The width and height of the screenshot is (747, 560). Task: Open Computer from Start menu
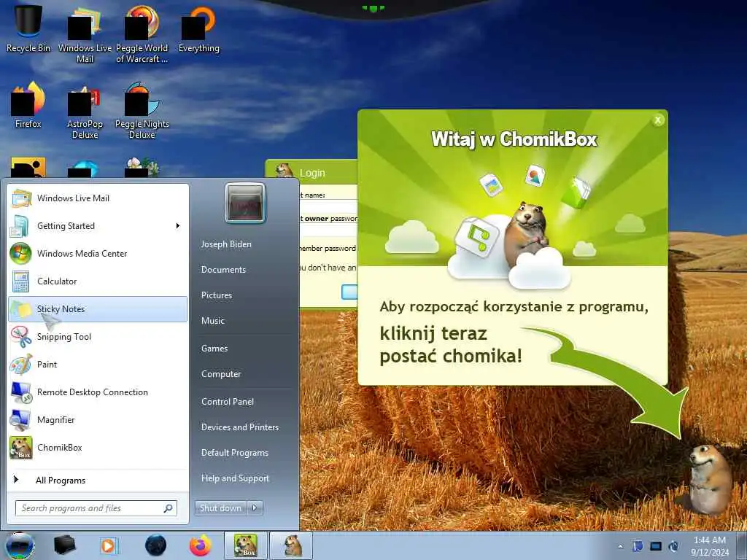(221, 374)
